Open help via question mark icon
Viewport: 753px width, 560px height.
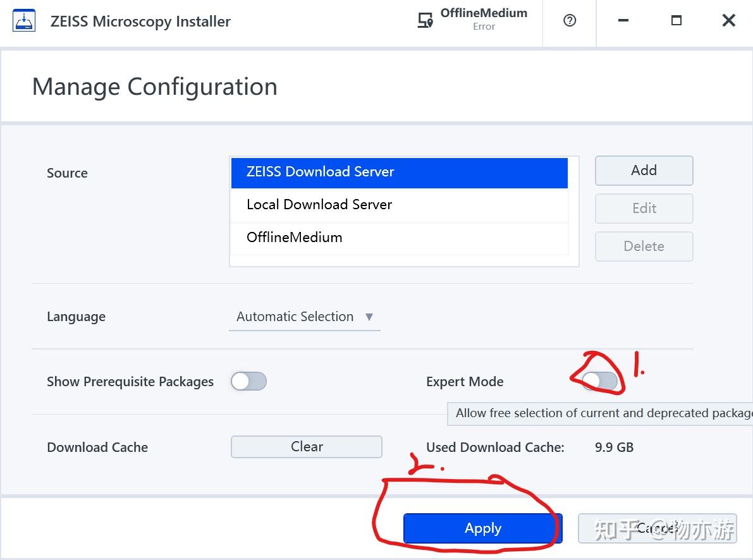coord(570,21)
